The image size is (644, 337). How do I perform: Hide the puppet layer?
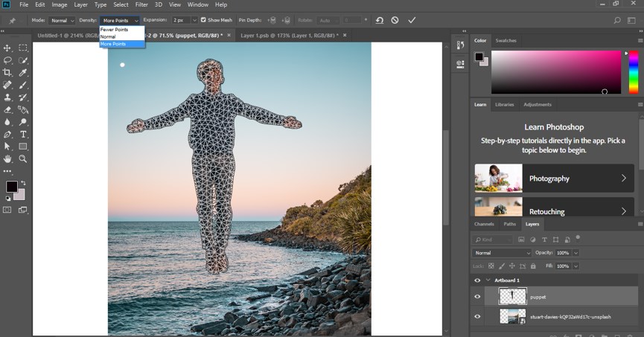[x=477, y=296]
